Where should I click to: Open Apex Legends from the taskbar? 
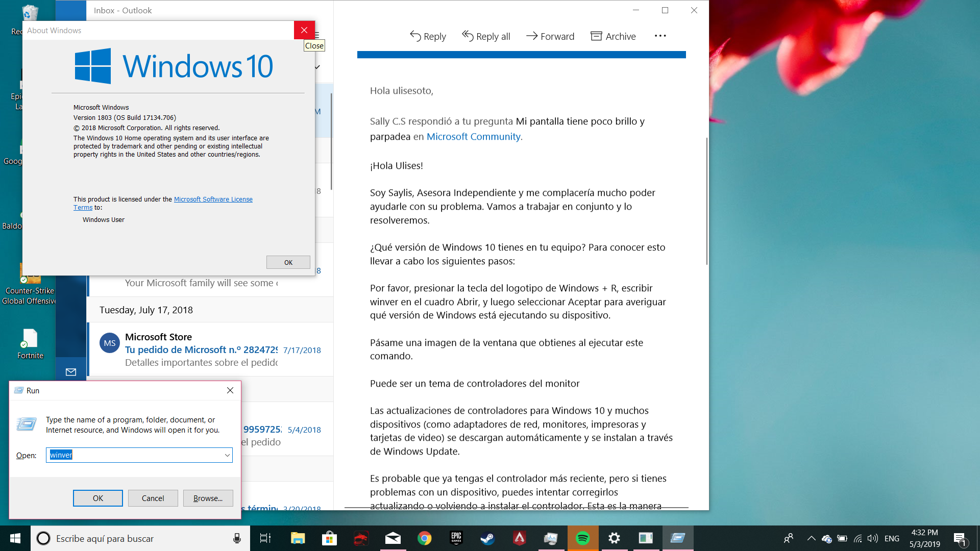coord(520,538)
